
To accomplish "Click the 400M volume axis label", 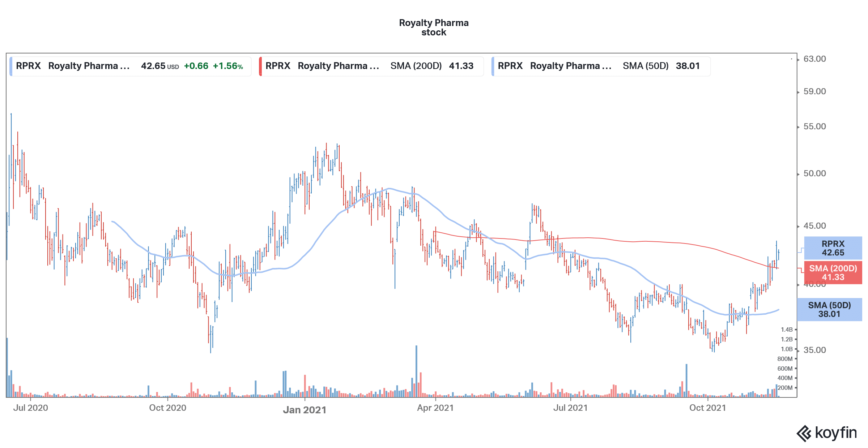I will click(x=785, y=378).
